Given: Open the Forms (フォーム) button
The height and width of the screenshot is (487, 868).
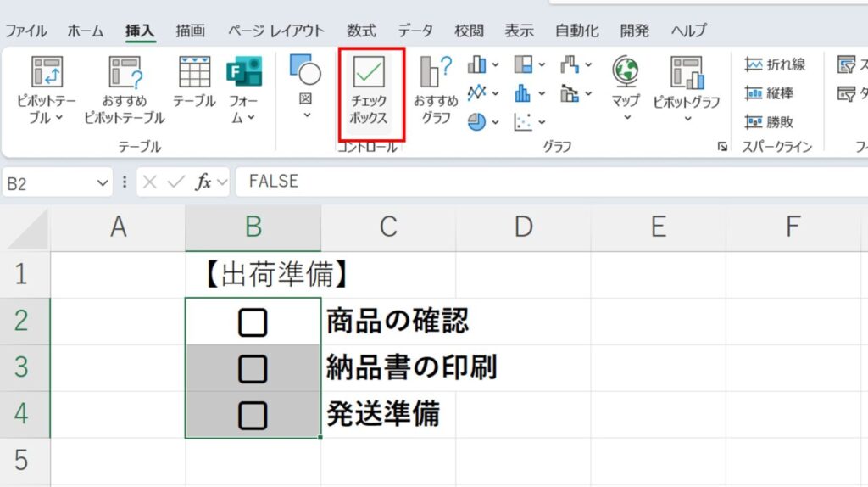Looking at the screenshot, I should 243,90.
